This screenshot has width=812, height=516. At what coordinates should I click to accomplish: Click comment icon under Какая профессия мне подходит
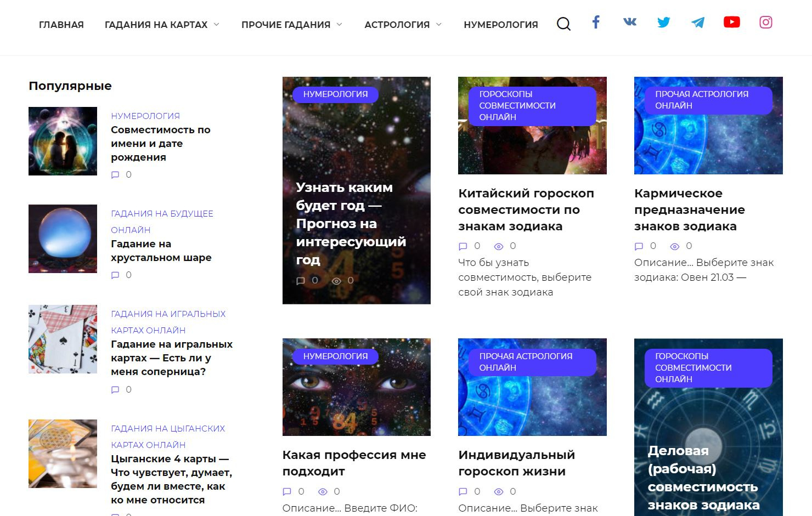pos(286,492)
